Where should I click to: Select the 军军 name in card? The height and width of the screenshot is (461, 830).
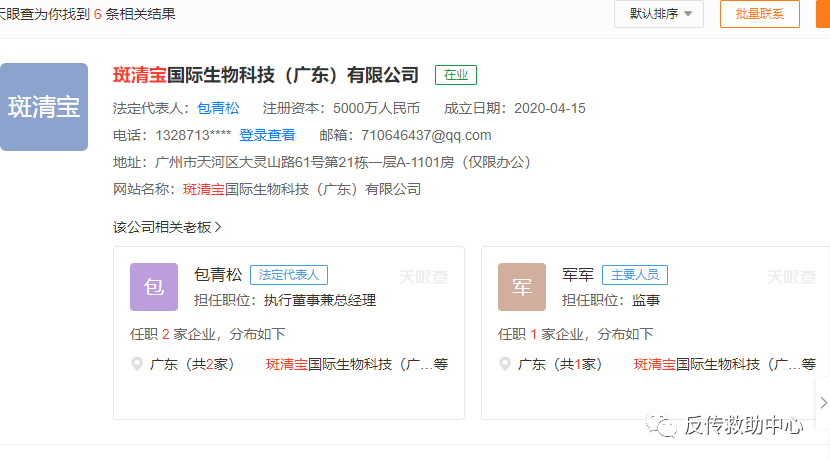(x=578, y=275)
